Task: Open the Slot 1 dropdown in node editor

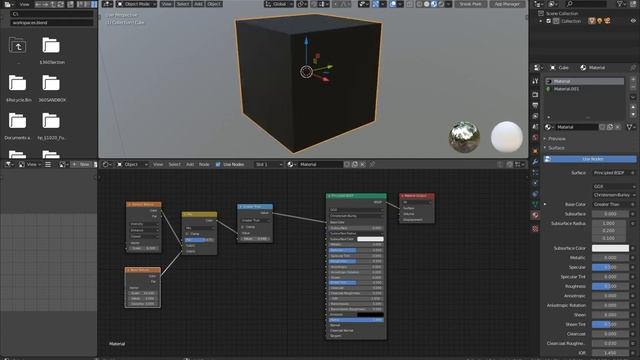Action: pyautogui.click(x=268, y=164)
